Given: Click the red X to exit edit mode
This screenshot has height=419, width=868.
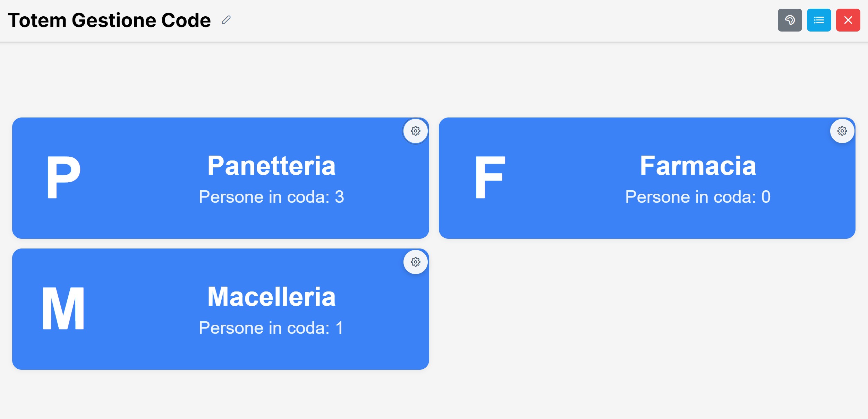Looking at the screenshot, I should [x=848, y=20].
